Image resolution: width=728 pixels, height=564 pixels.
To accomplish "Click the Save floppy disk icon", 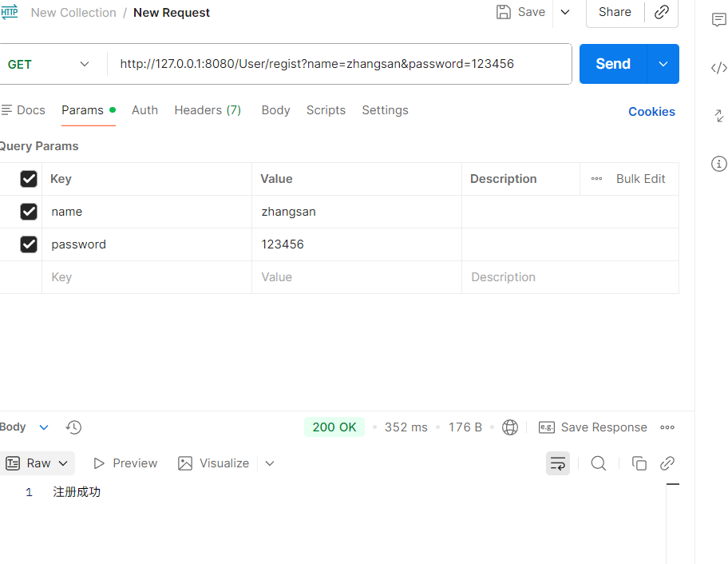I will [503, 12].
